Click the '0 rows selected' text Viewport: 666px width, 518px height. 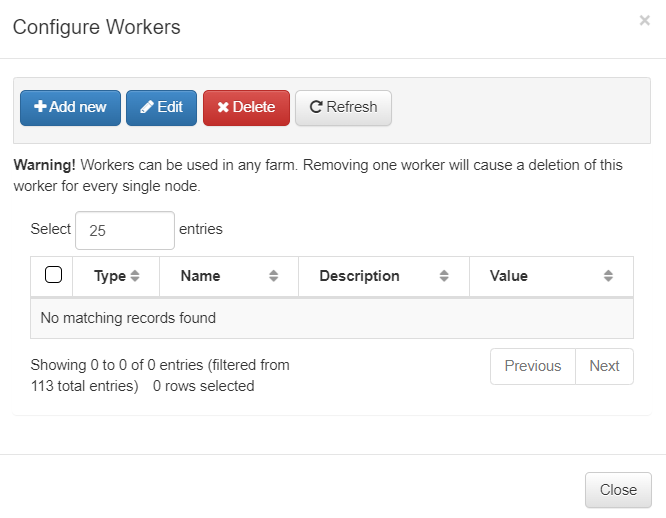203,386
